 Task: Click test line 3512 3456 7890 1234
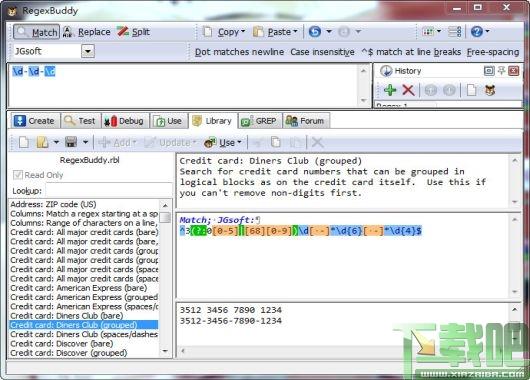[231, 310]
